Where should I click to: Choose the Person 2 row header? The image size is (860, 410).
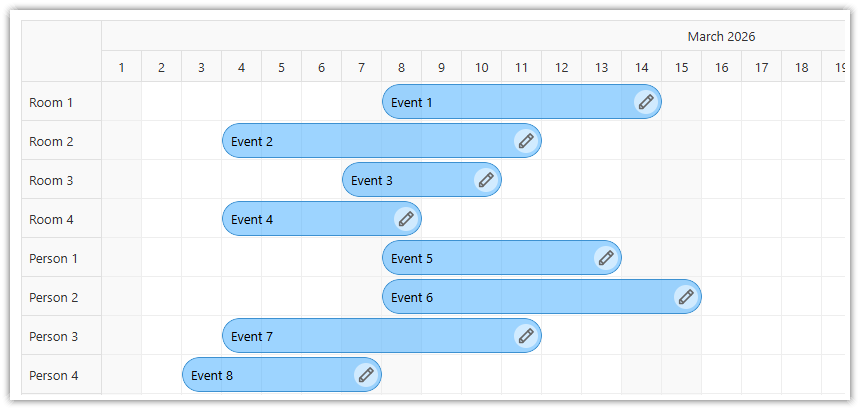[x=54, y=297]
